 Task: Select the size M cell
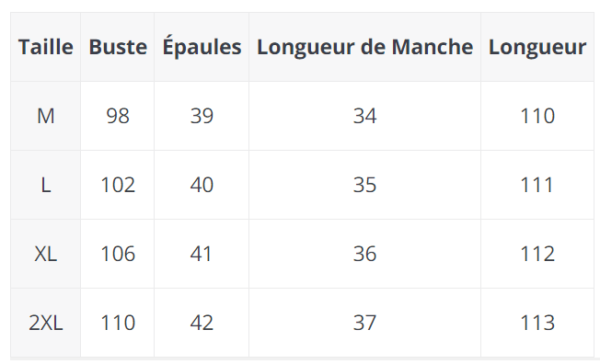click(x=45, y=116)
